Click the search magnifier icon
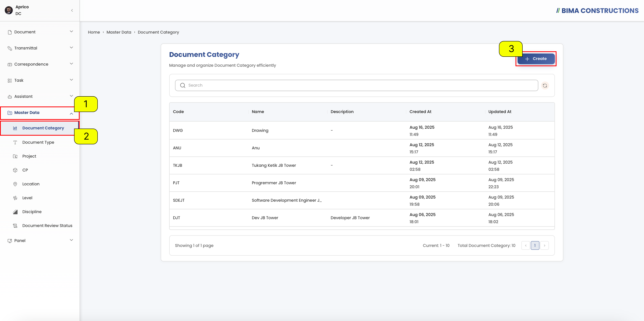The image size is (644, 321). tap(183, 86)
